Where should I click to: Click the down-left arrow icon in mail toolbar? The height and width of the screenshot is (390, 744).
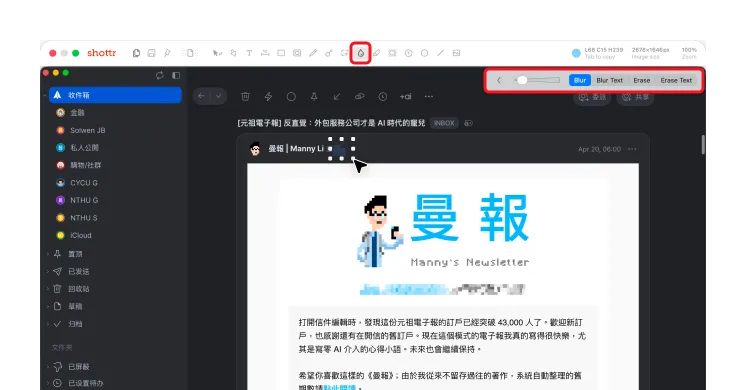pos(337,96)
